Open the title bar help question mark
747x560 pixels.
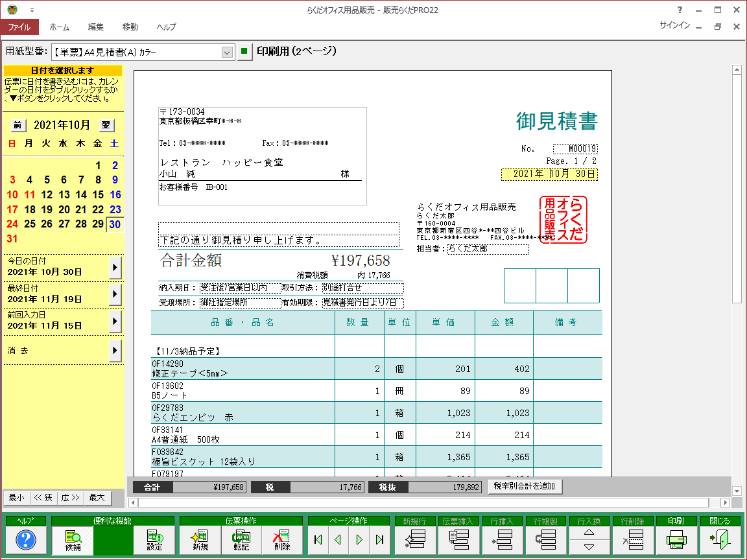680,10
